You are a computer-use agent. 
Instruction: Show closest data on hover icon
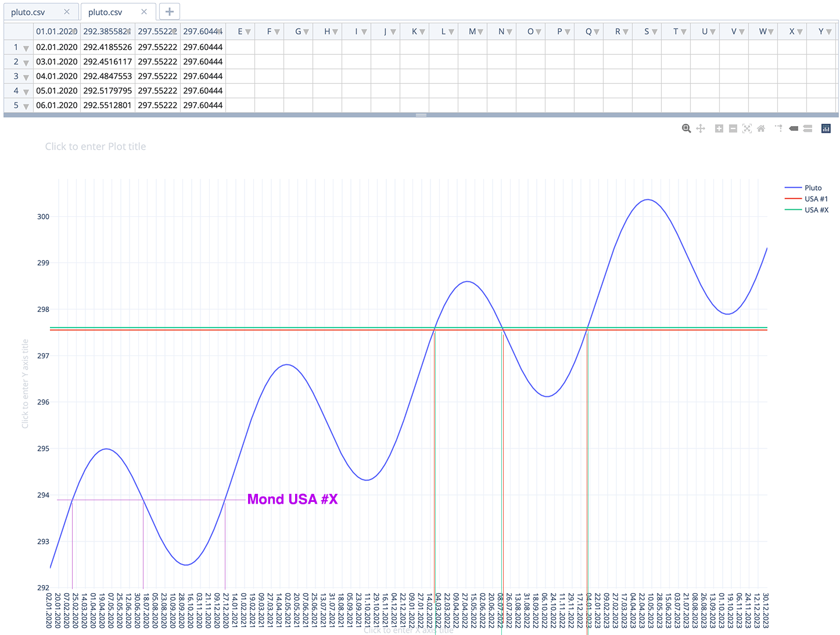pyautogui.click(x=794, y=128)
